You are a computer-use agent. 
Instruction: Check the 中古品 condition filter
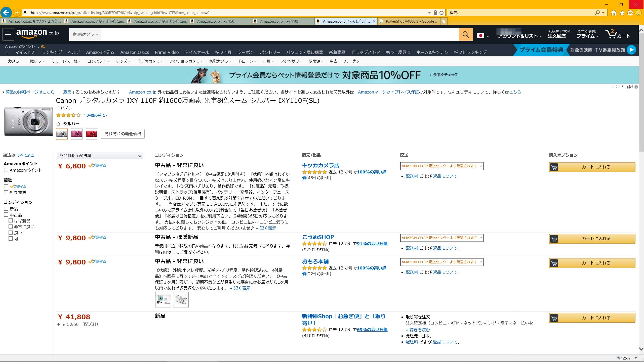click(6, 215)
